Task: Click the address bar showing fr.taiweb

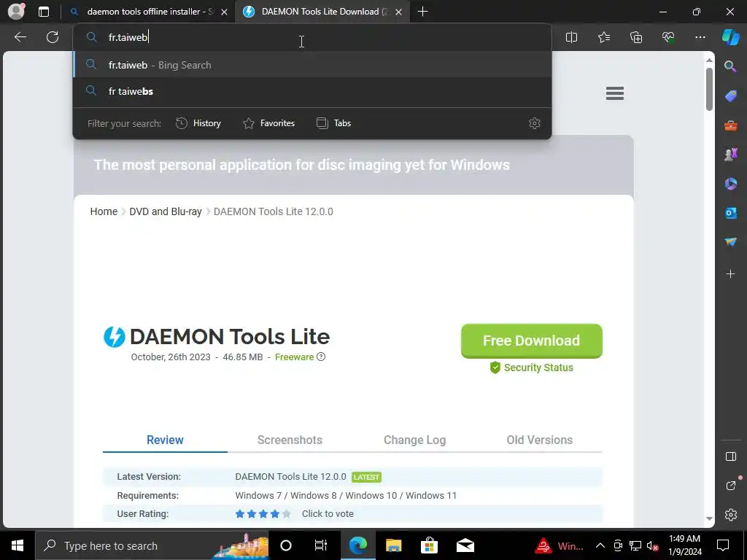Action: (312, 37)
